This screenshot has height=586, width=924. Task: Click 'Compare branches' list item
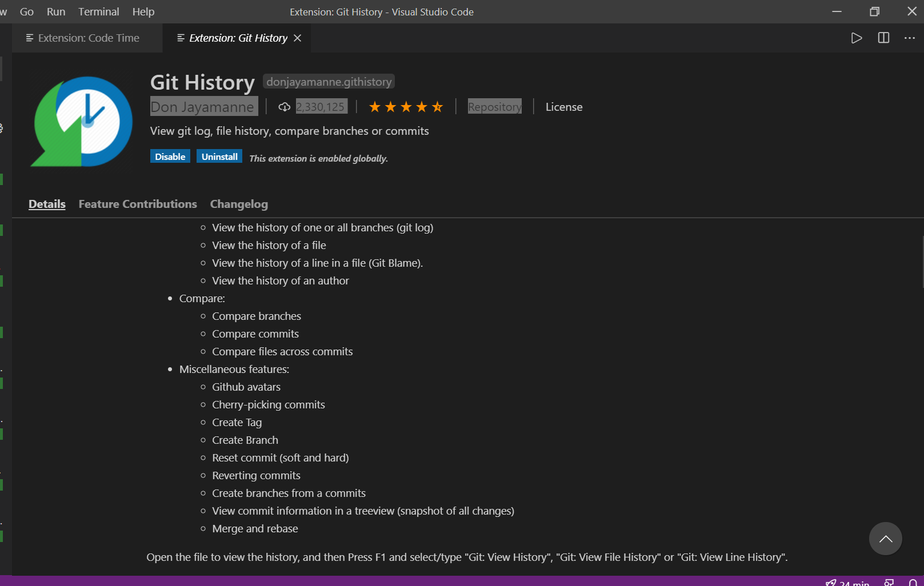(x=257, y=316)
